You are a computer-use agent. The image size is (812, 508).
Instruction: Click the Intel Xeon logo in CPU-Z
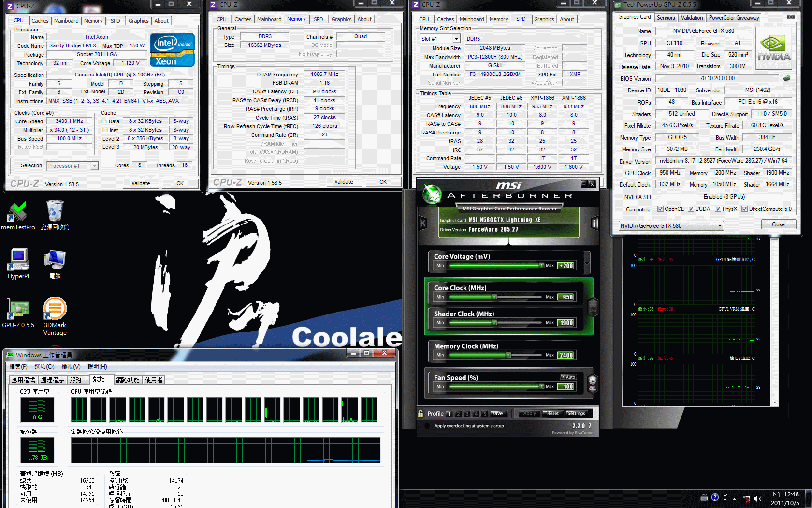pos(173,49)
